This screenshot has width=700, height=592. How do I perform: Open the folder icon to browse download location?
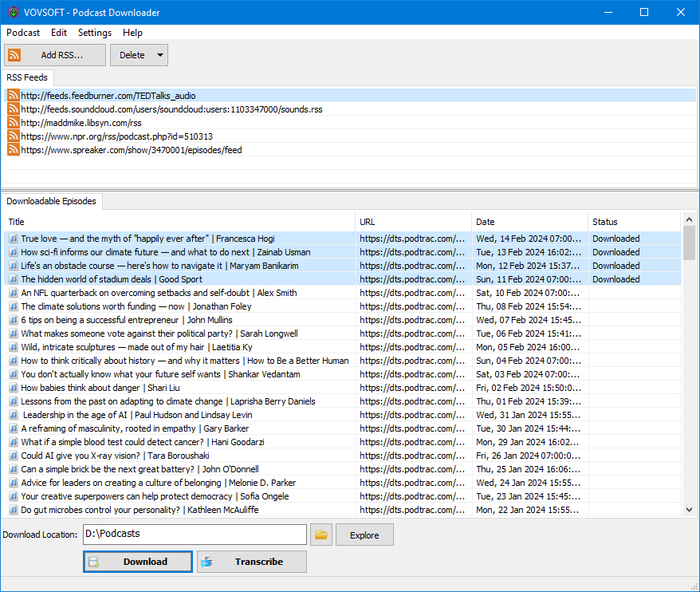(x=321, y=535)
